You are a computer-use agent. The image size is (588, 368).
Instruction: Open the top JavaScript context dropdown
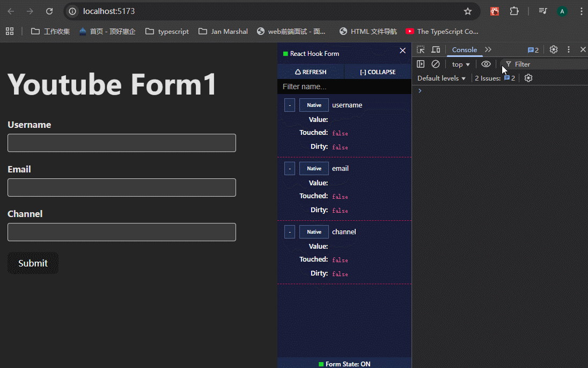(460, 64)
